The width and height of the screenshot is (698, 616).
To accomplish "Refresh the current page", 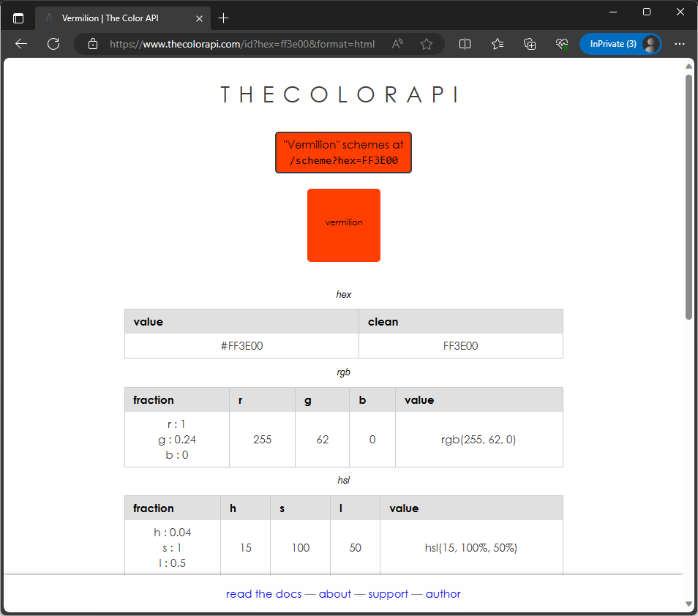I will [53, 44].
